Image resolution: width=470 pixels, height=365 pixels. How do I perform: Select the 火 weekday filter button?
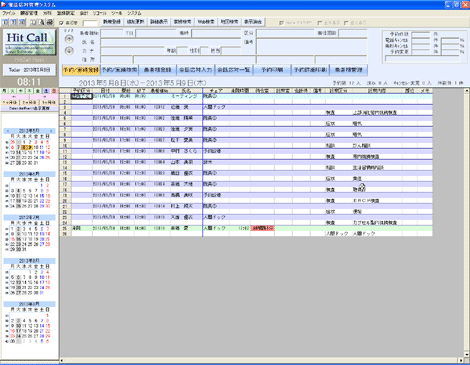pyautogui.click(x=12, y=91)
